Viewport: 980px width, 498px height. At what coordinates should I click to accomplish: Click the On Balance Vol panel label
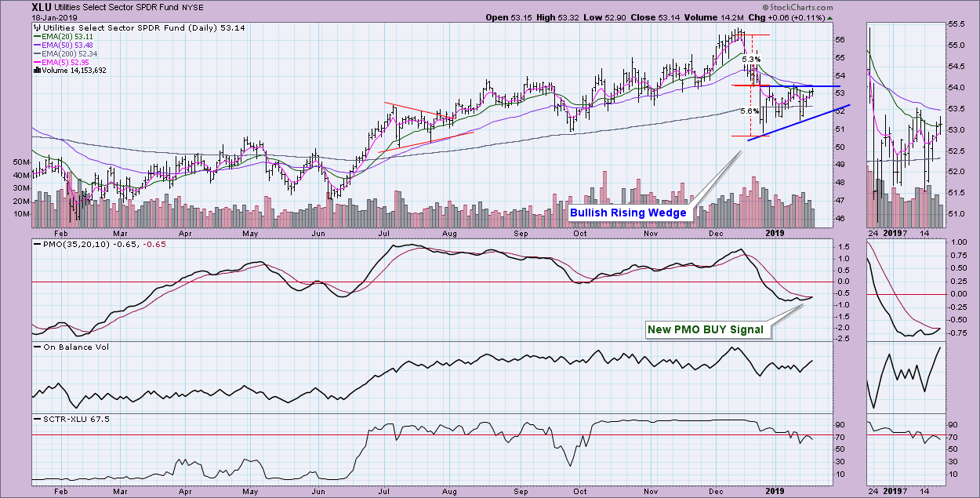click(76, 347)
